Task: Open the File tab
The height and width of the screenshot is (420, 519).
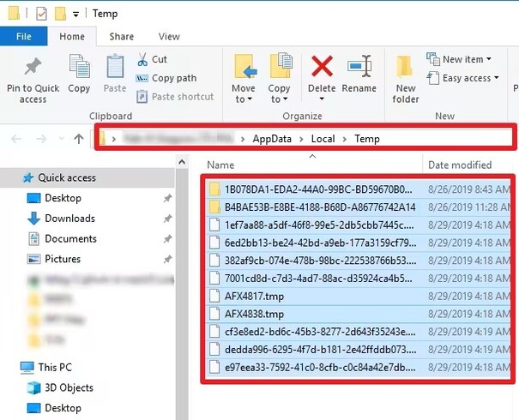Action: (23, 36)
